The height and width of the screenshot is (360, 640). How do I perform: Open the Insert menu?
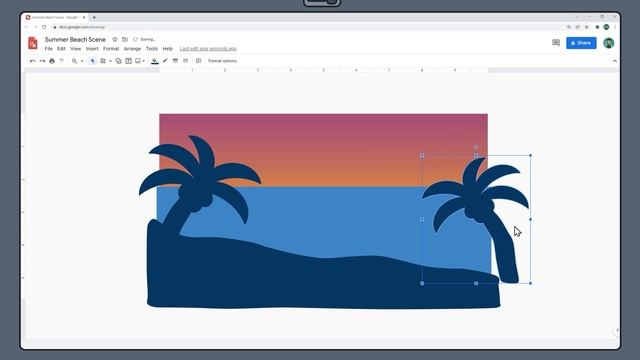[92, 49]
